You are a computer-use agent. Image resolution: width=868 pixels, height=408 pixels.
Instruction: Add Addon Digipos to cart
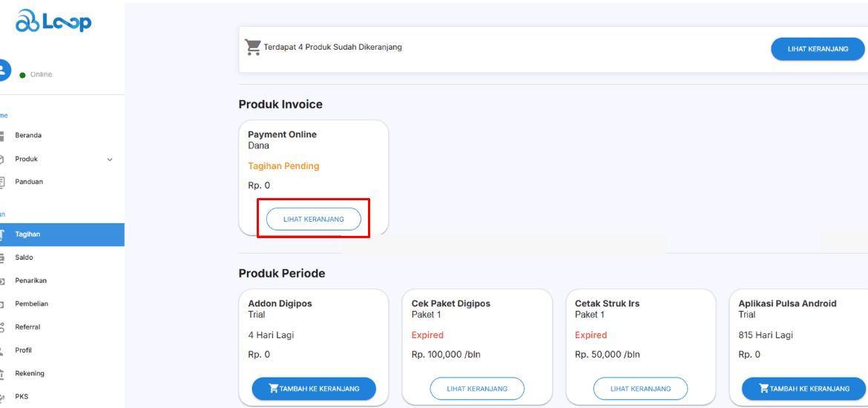click(313, 389)
